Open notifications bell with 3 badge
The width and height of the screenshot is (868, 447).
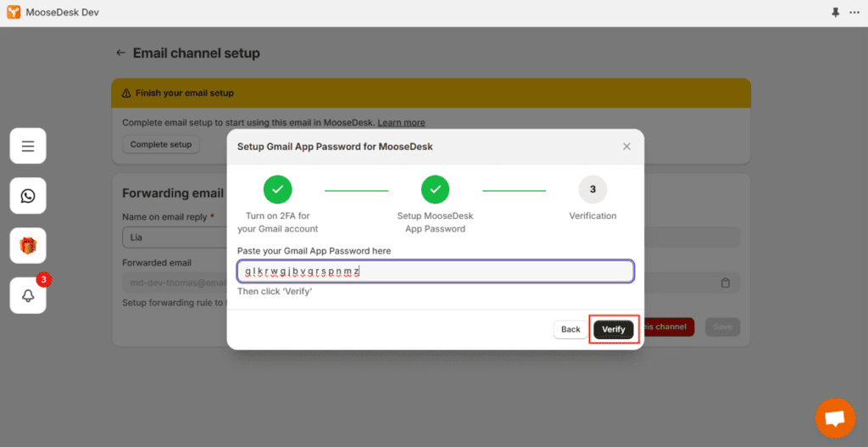pos(28,295)
